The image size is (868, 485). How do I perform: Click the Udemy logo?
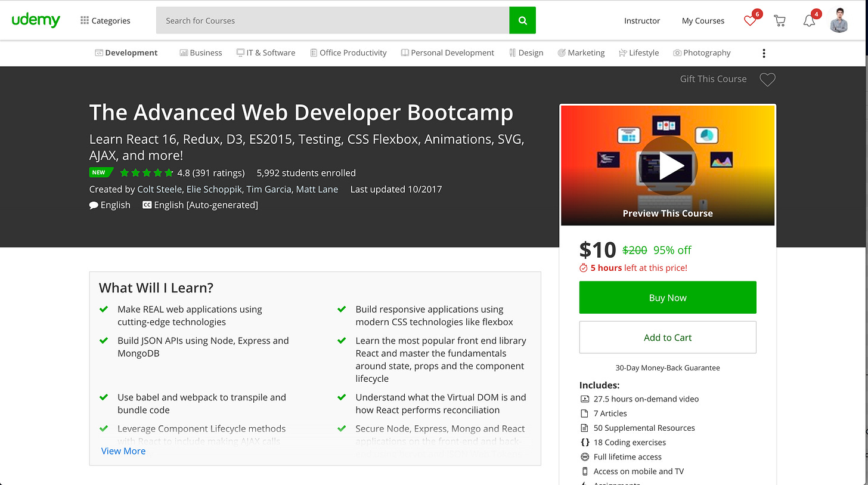(36, 20)
